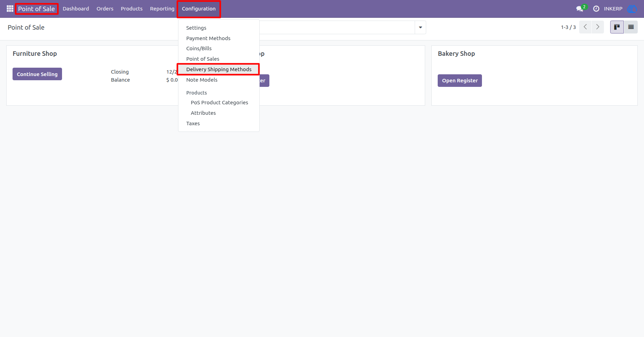Select PoS Product Categories entry

click(219, 103)
